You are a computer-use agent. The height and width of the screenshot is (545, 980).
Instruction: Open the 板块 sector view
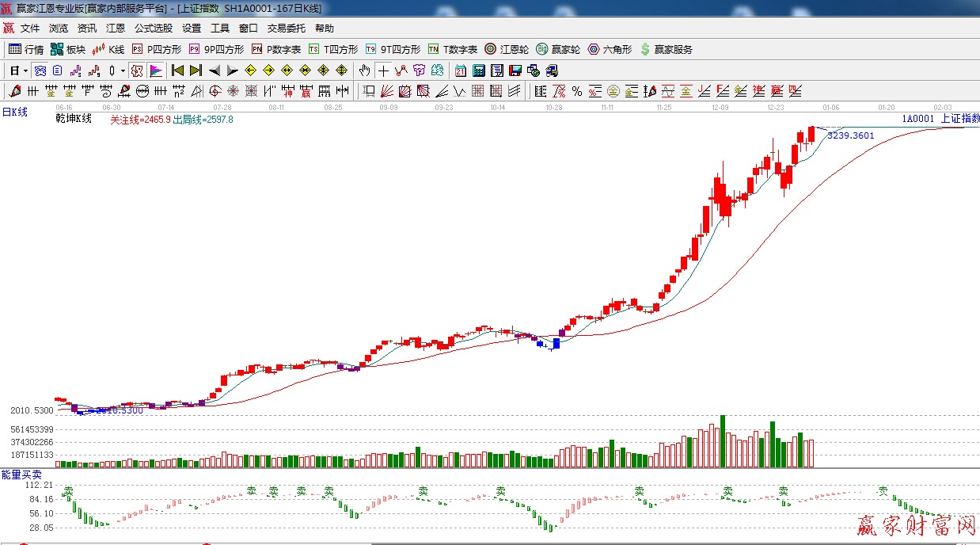pos(68,49)
